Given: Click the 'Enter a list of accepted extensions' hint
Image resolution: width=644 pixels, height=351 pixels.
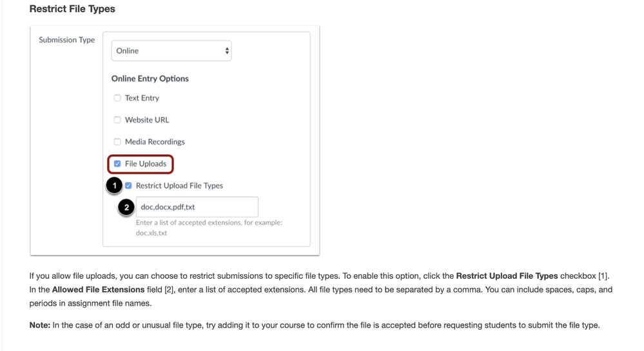Looking at the screenshot, I should [209, 223].
